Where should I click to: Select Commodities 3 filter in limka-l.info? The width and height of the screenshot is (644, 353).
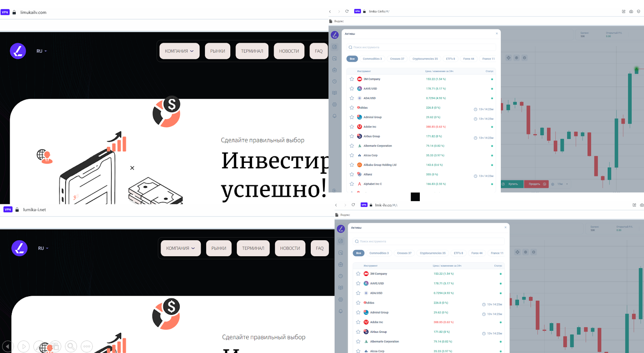[x=372, y=59]
